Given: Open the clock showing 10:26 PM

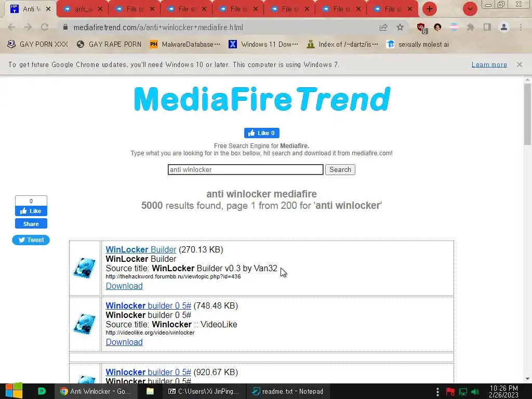Looking at the screenshot, I should [x=503, y=391].
